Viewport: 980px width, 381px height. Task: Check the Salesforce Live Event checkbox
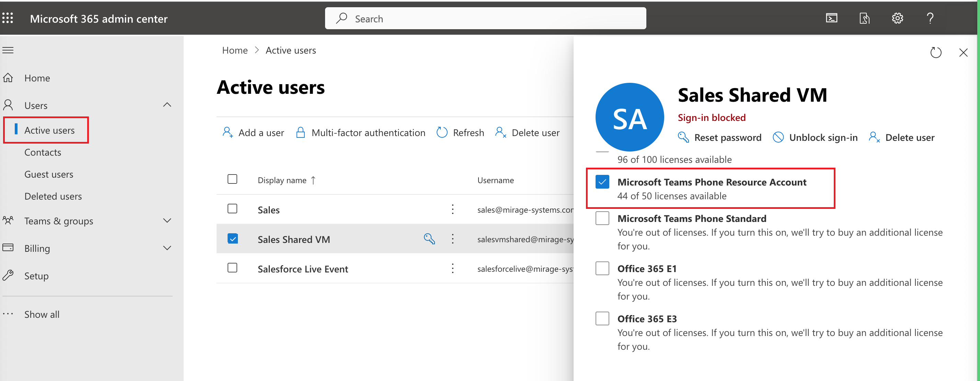(232, 268)
